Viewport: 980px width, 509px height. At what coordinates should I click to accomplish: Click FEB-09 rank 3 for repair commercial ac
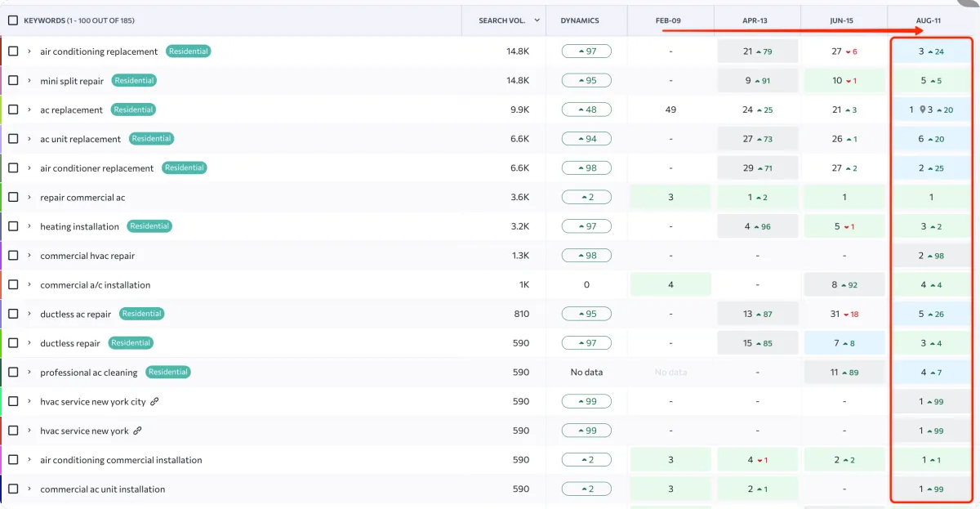click(670, 197)
